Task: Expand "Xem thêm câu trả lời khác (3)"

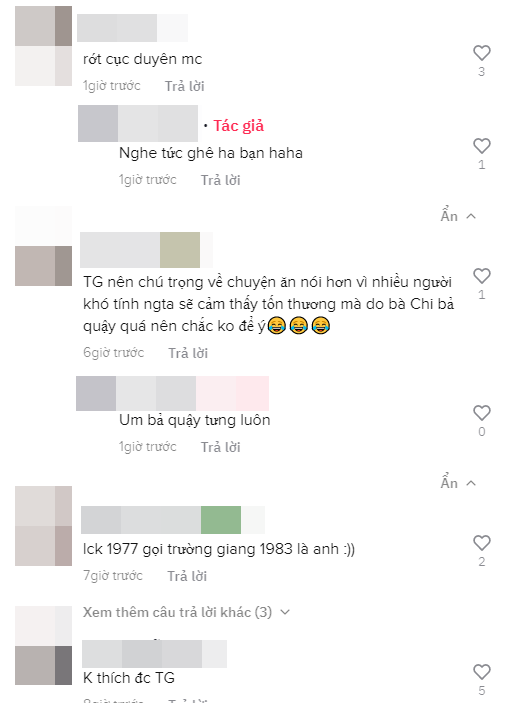Action: coord(186,612)
